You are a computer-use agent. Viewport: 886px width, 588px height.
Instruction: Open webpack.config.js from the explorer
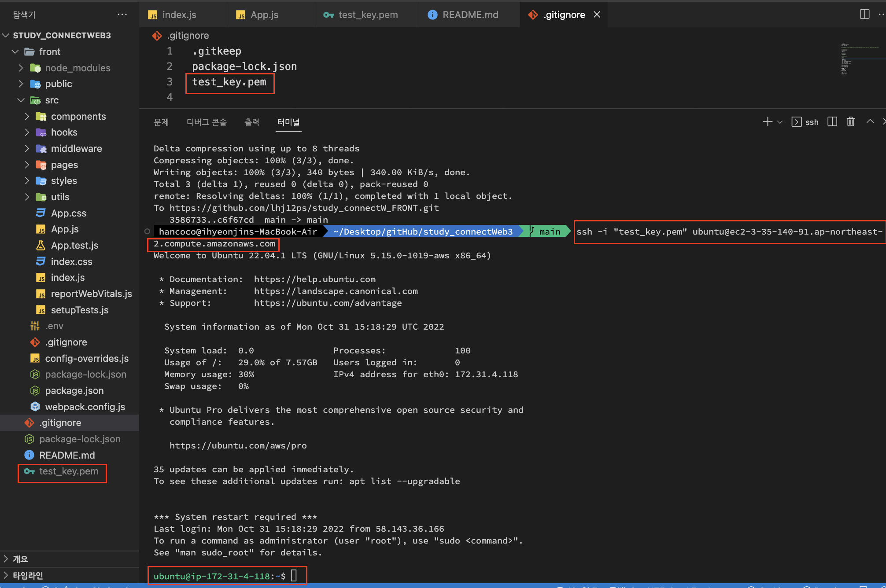click(85, 407)
